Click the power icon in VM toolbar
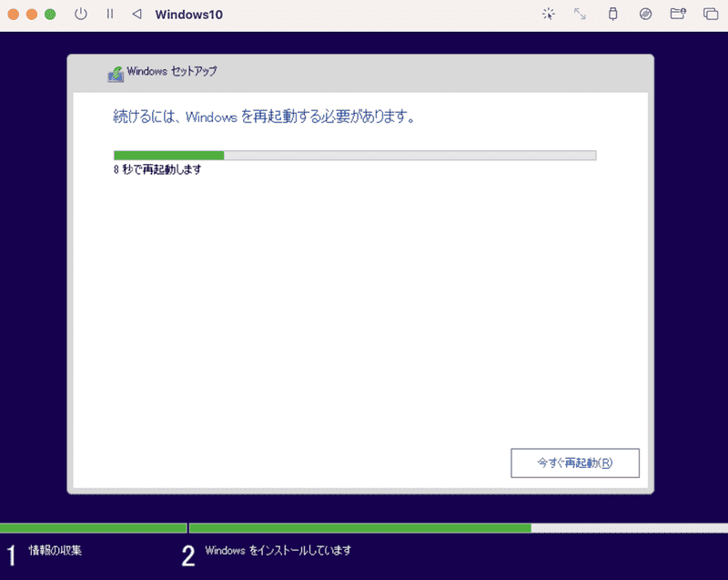This screenshot has height=580, width=728. click(81, 14)
